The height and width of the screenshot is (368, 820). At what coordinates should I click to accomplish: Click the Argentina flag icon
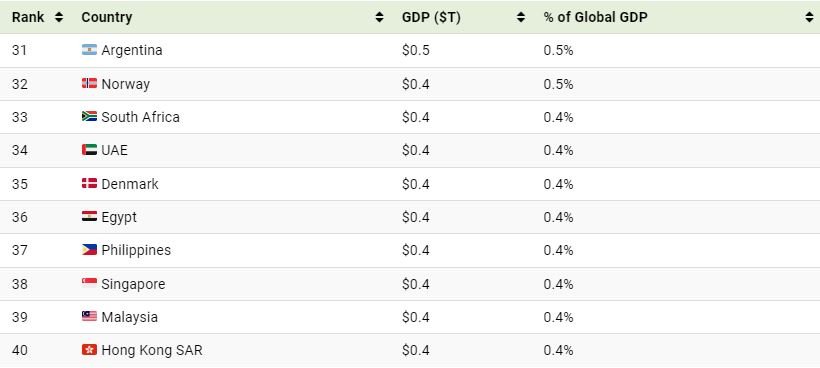89,50
